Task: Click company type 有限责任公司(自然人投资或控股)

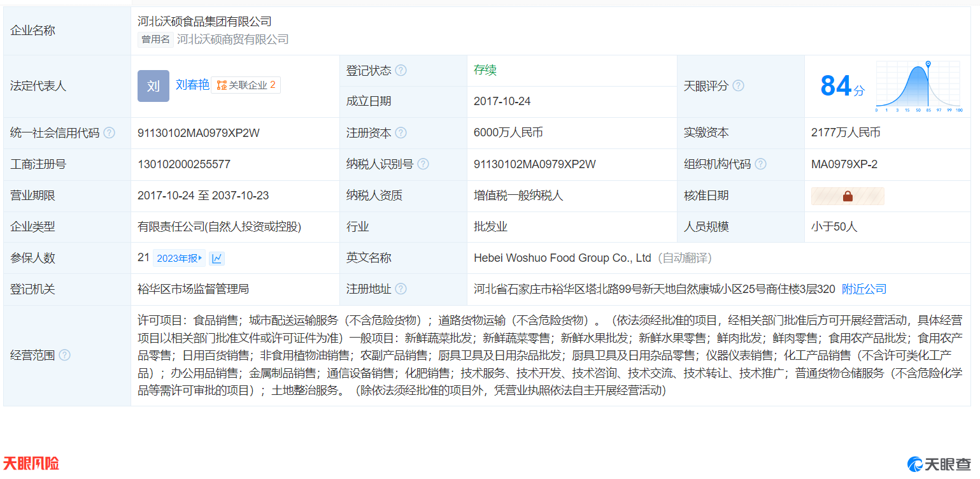Action: coord(219,227)
